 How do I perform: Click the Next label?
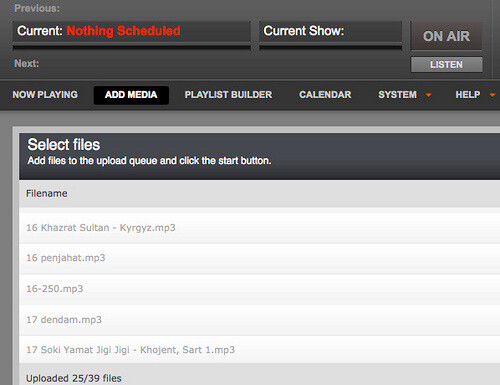click(27, 63)
